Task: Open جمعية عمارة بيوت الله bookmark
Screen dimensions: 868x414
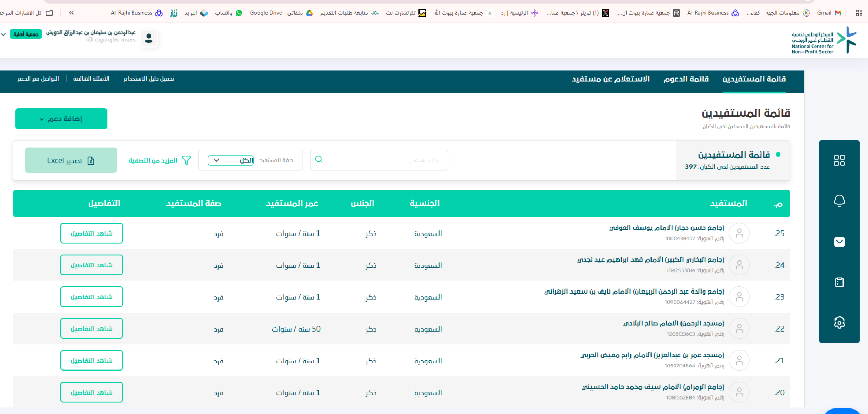Action: pos(463,13)
